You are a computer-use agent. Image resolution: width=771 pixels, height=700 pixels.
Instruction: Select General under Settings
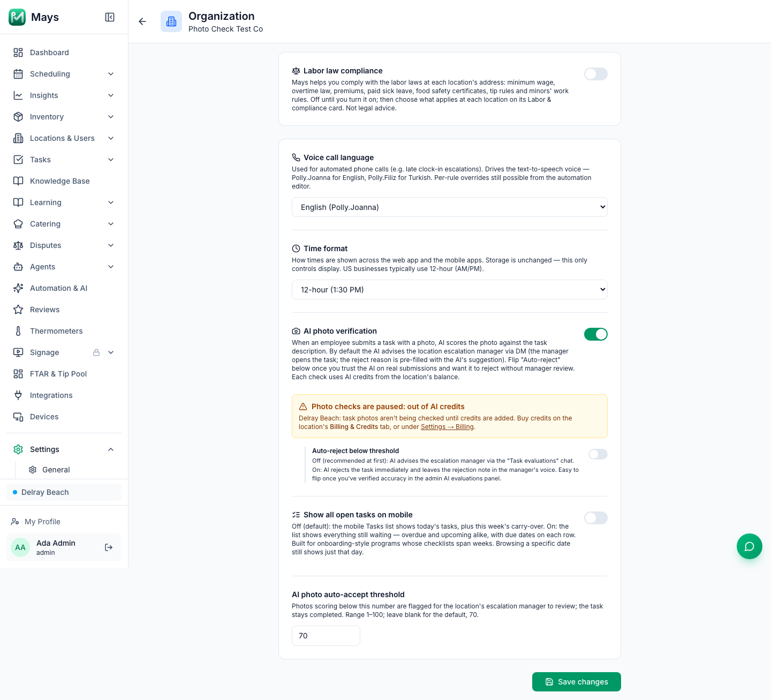click(72, 470)
